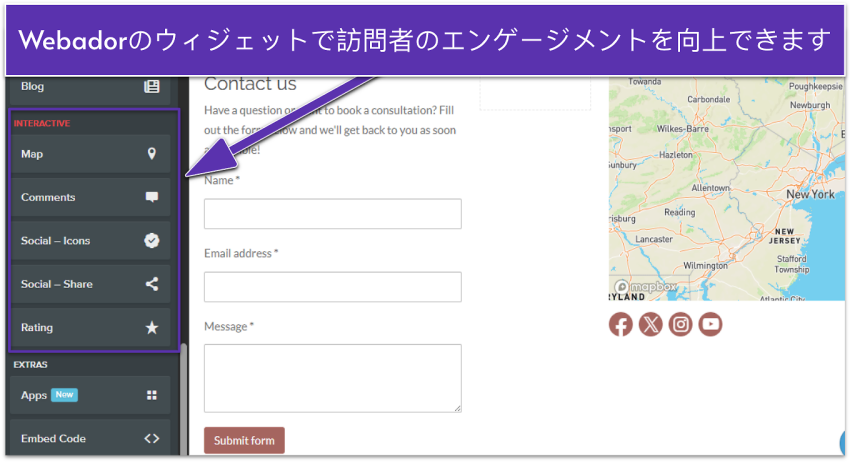The width and height of the screenshot is (850, 466).
Task: Click the Blog newspaper icon
Action: coord(152,86)
